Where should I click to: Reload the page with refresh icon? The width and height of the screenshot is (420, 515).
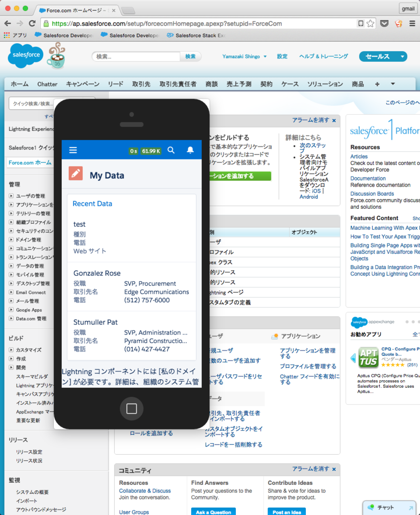pos(32,24)
